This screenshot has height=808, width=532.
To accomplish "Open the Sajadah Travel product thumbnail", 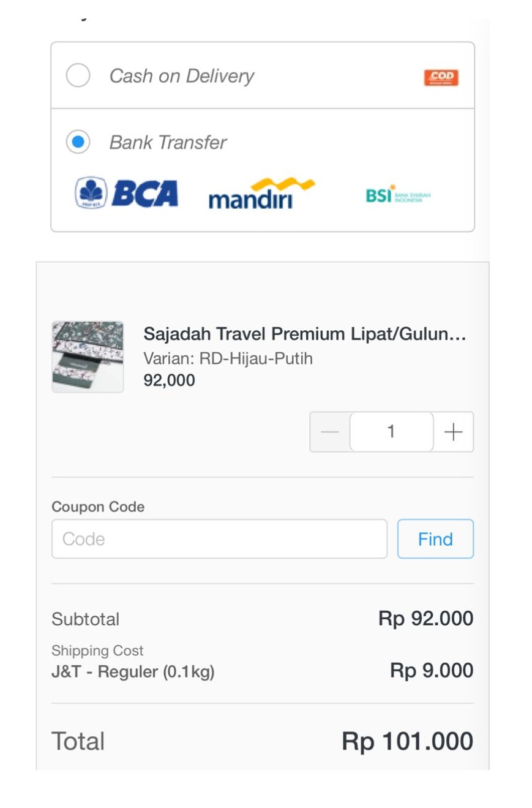I will (x=88, y=357).
